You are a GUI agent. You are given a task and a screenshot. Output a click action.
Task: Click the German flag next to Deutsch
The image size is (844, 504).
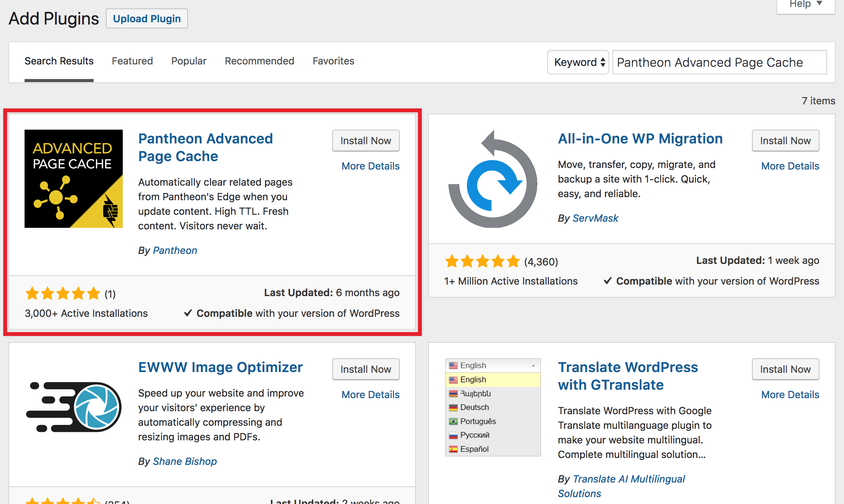coord(453,407)
